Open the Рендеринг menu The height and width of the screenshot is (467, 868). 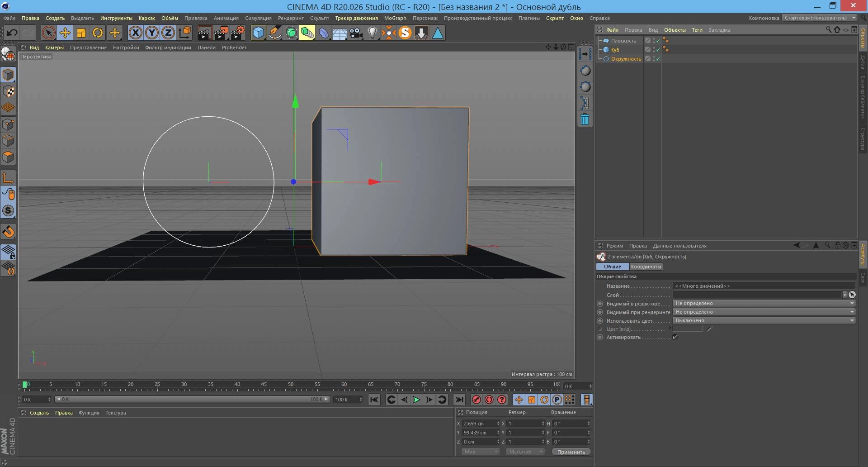pos(291,18)
